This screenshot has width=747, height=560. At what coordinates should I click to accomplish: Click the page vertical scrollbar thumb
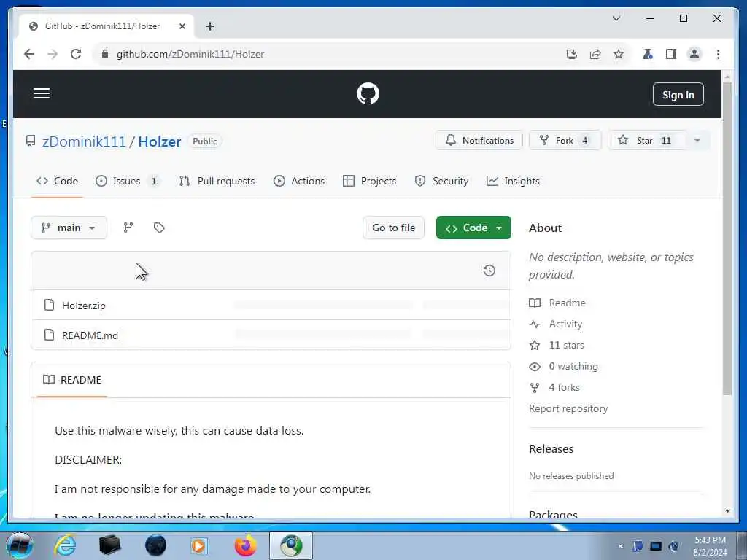[x=727, y=238]
